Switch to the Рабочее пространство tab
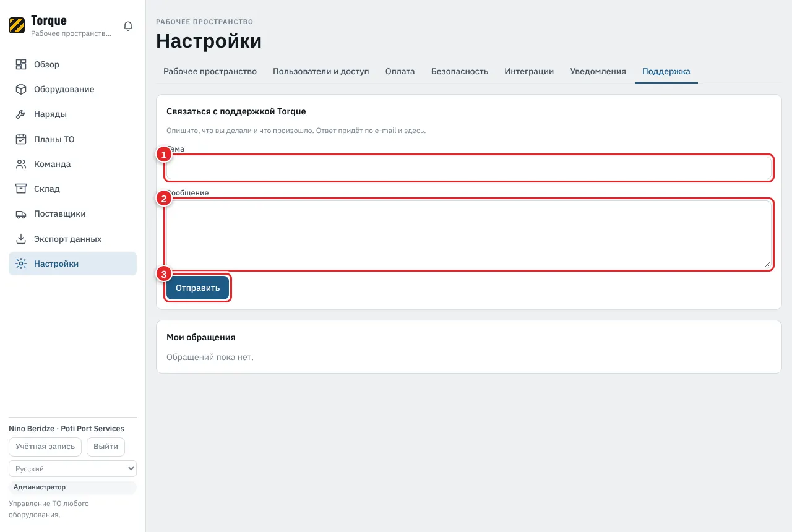The width and height of the screenshot is (792, 532). click(x=210, y=71)
